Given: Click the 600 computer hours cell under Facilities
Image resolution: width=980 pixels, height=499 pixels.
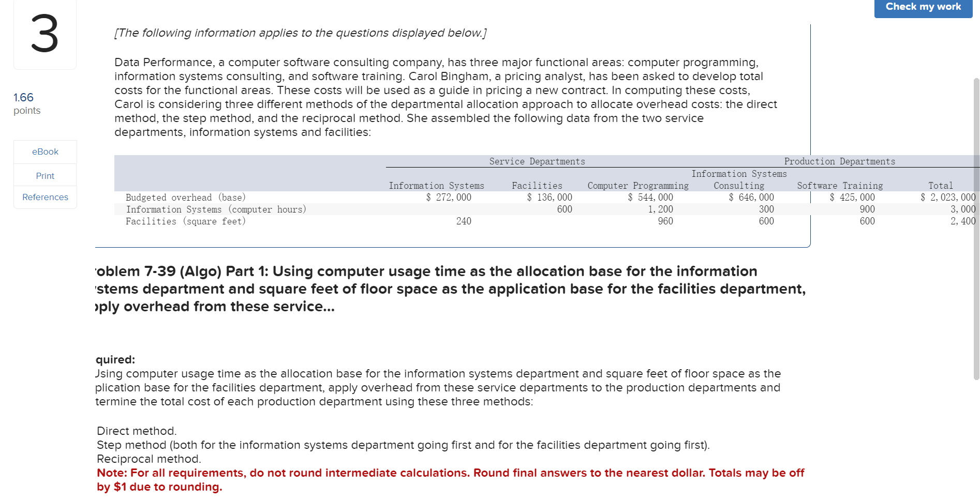Looking at the screenshot, I should (x=565, y=209).
